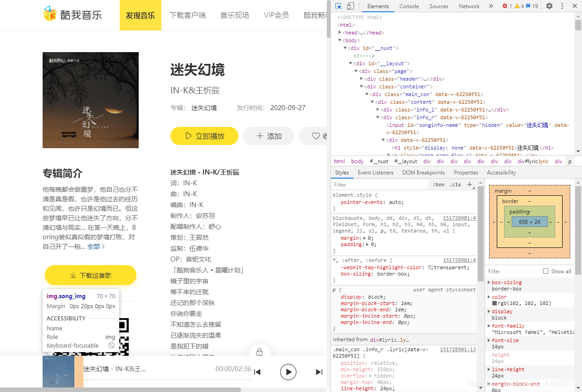Open Properties pane tab
Screen dimensions: 582x392
click(466, 173)
